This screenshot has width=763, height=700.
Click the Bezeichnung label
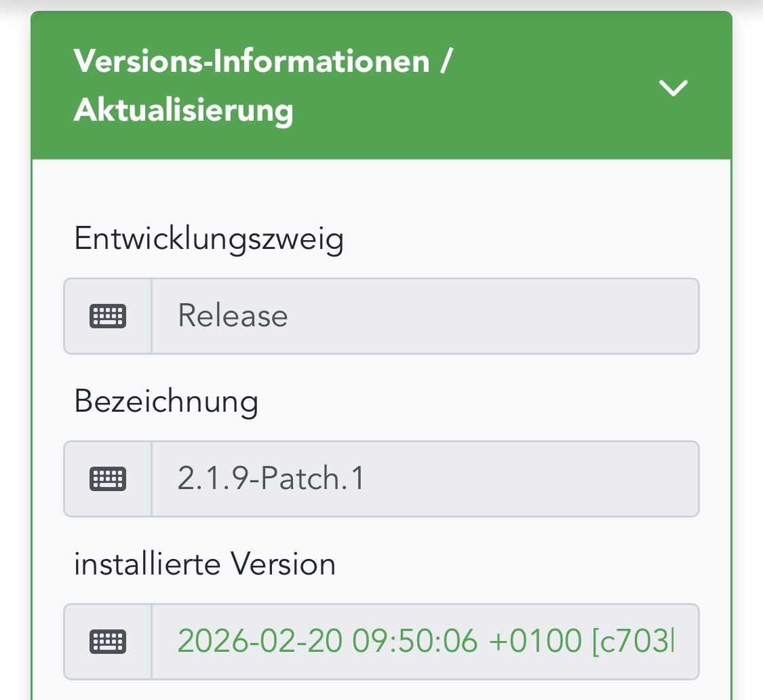click(x=166, y=402)
